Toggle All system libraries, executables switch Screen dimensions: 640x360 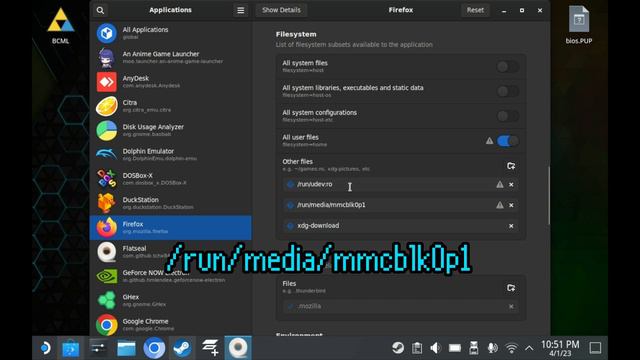(508, 91)
